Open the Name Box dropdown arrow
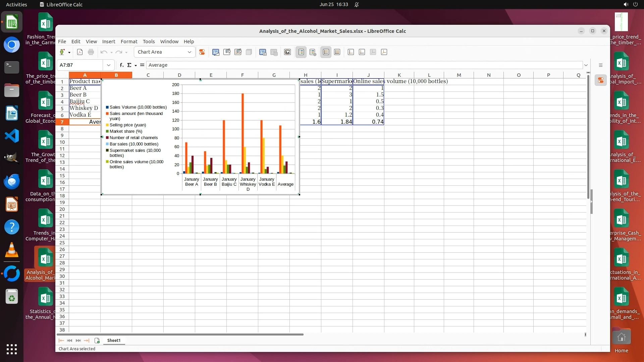Viewport: 644px width, 362px height. 108,65
